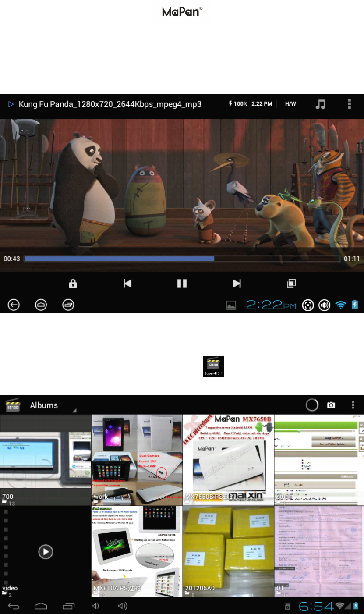Tap the 6:54 clock in the status bar

click(x=316, y=606)
